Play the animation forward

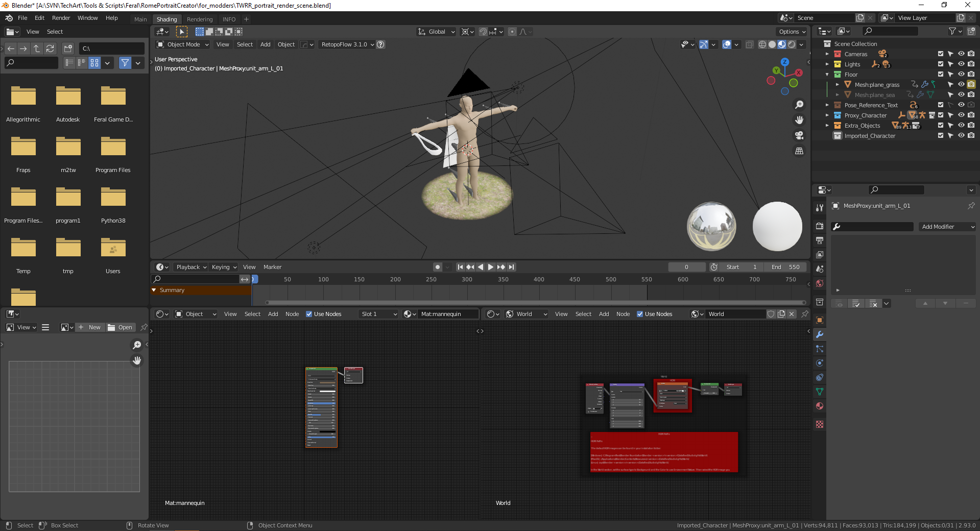[491, 267]
